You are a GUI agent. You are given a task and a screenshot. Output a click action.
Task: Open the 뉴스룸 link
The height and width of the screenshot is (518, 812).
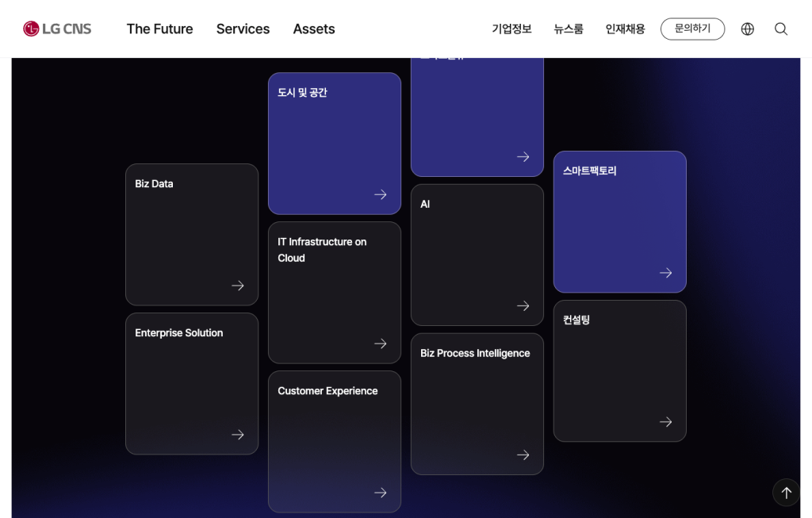569,29
